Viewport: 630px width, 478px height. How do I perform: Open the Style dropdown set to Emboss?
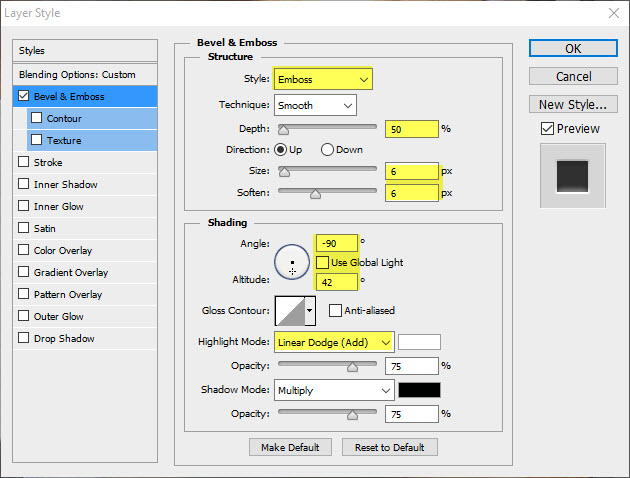click(324, 78)
